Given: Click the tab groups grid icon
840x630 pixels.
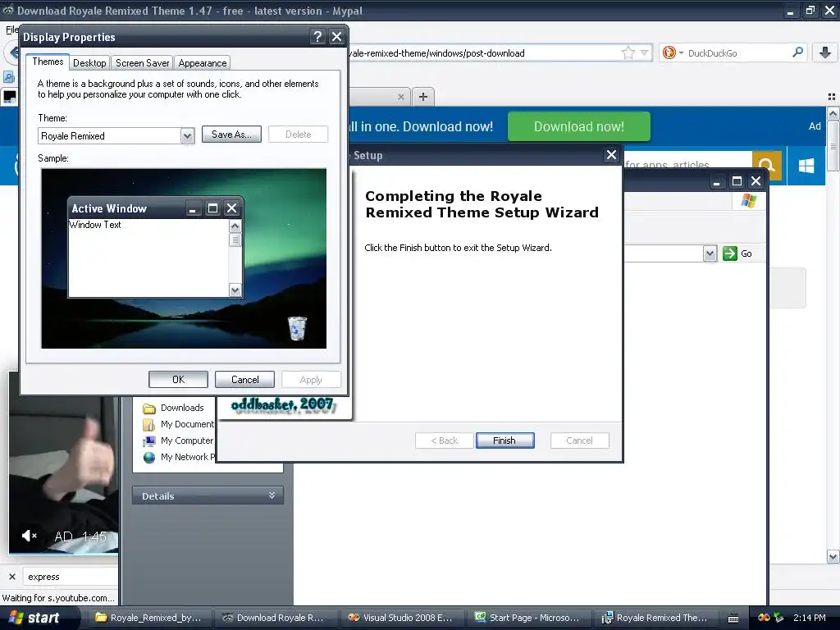Looking at the screenshot, I should tap(832, 97).
